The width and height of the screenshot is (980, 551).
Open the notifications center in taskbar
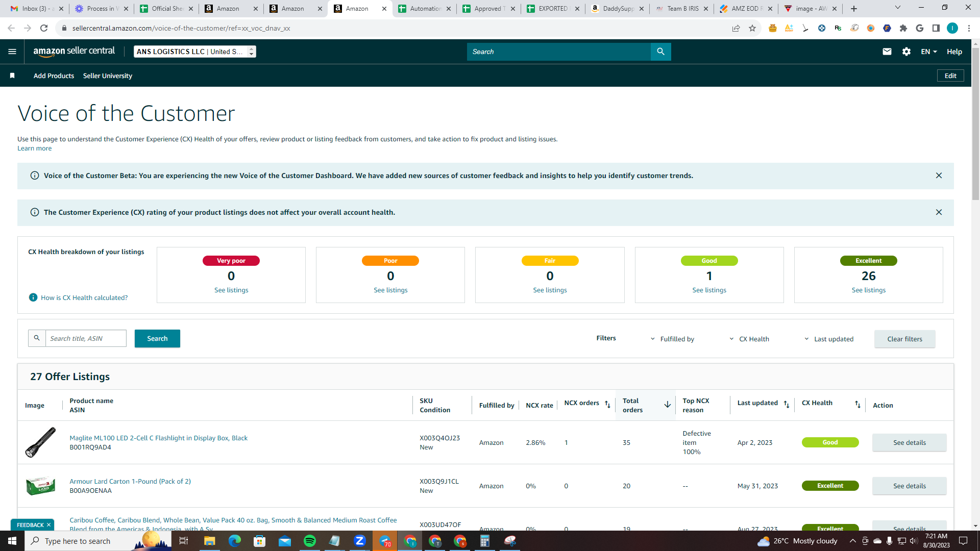pyautogui.click(x=963, y=541)
